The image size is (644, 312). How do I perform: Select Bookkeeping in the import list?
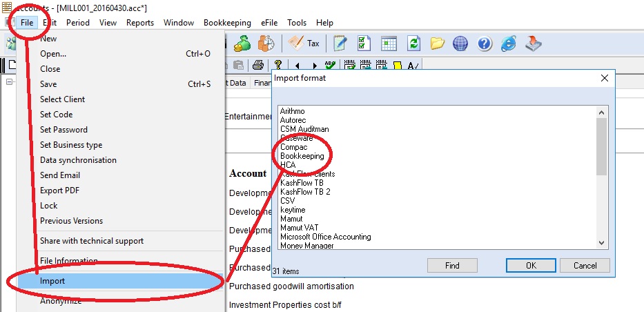[x=302, y=156]
